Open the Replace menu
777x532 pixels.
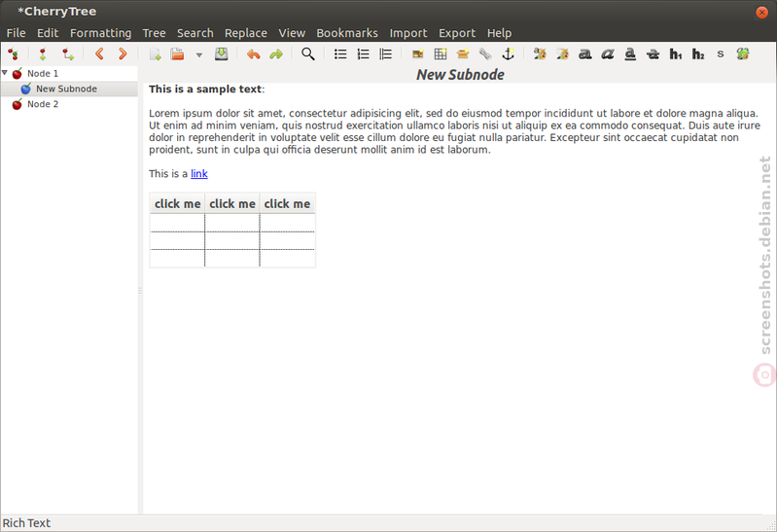point(246,33)
